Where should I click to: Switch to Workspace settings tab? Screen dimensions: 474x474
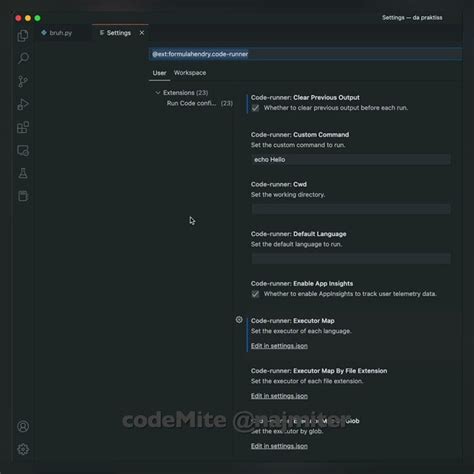tap(190, 73)
